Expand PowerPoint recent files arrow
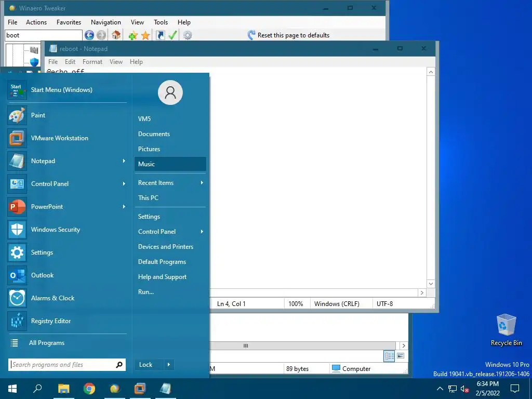The height and width of the screenshot is (399, 532). pyautogui.click(x=124, y=207)
